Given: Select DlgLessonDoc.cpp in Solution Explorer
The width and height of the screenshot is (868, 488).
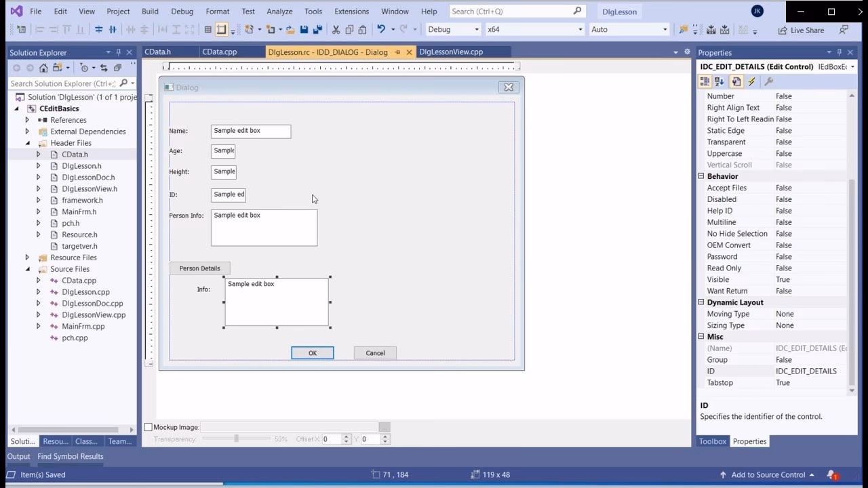Looking at the screenshot, I should tap(92, 304).
